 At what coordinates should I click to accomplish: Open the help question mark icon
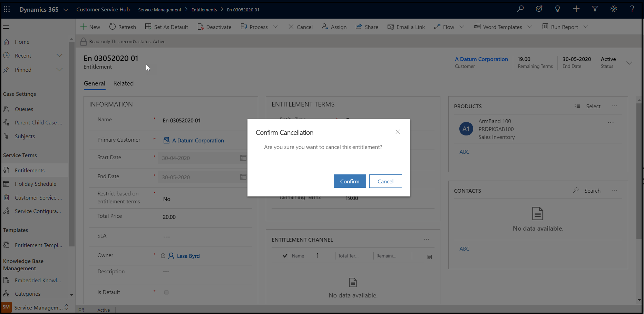[632, 9]
